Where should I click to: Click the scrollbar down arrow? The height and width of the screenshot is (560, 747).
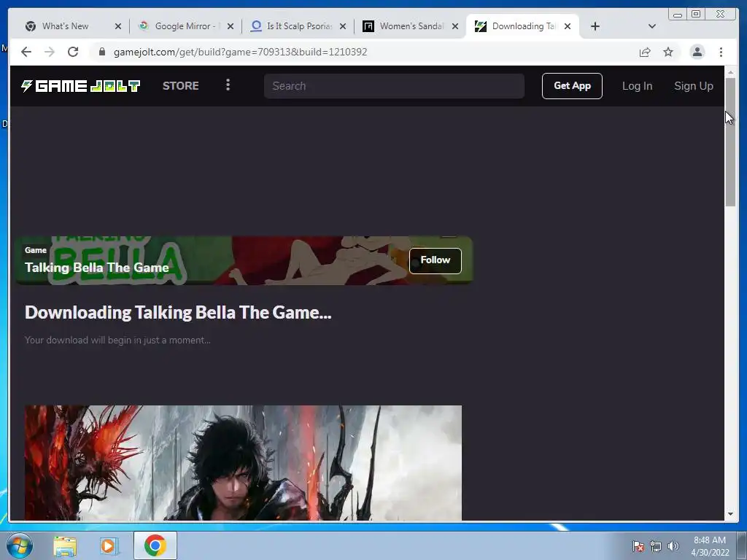point(730,514)
